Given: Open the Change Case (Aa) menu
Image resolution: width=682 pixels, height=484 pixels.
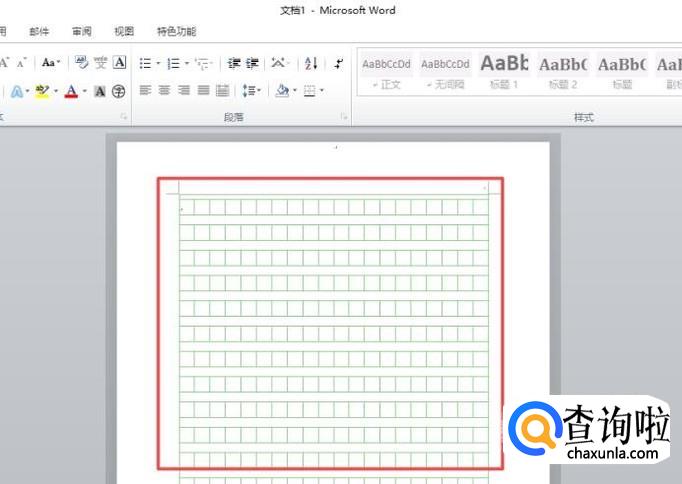Looking at the screenshot, I should (x=51, y=63).
